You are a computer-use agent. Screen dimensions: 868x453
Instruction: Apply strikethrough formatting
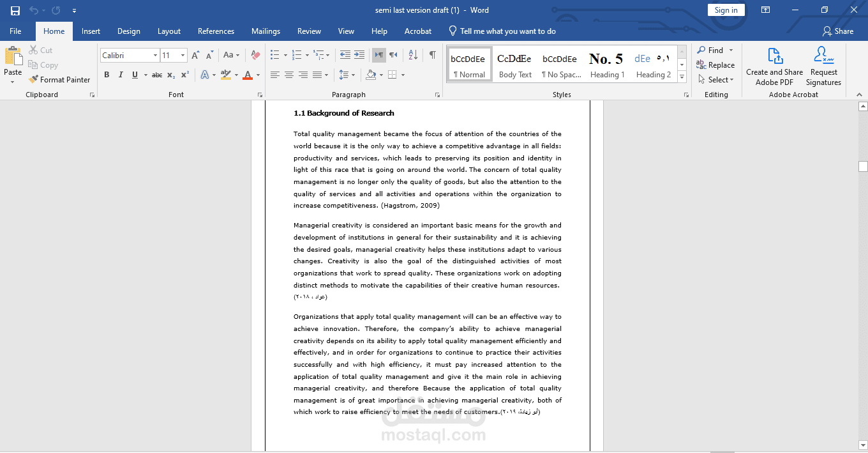click(x=157, y=75)
